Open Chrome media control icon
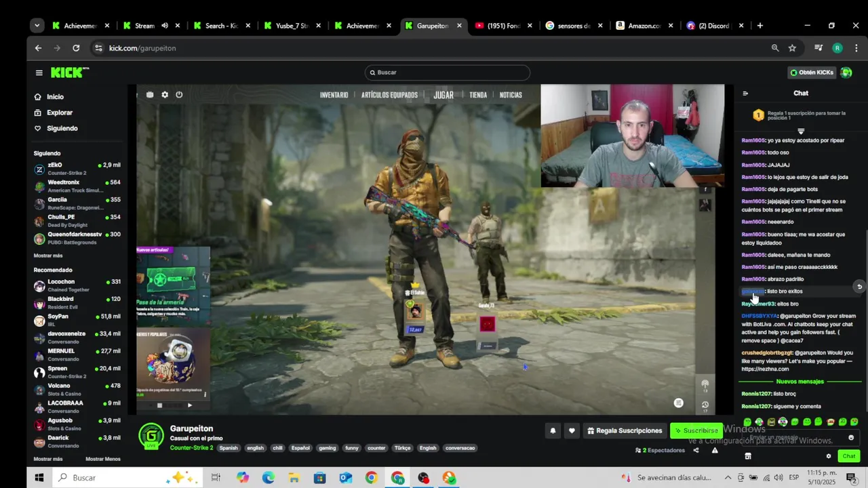 point(818,48)
